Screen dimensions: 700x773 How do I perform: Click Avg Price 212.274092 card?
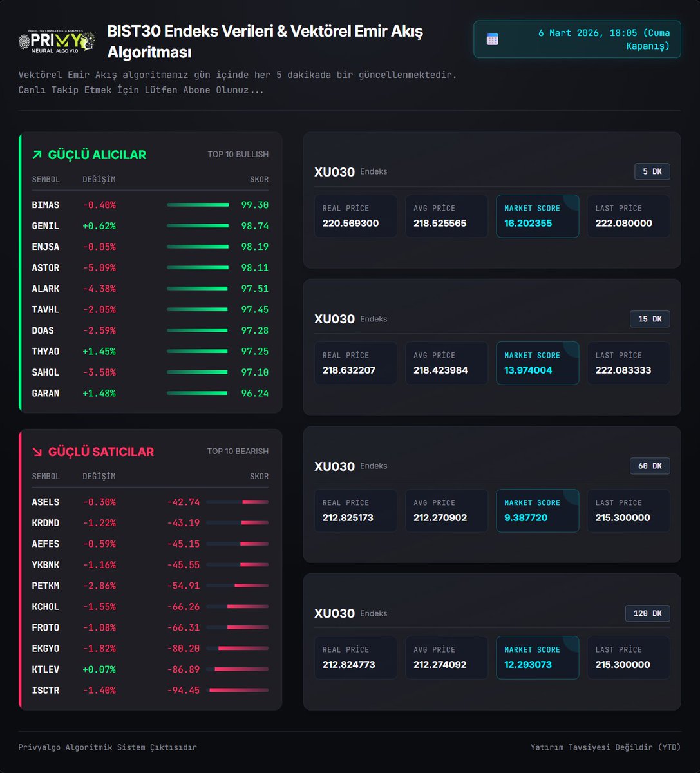tap(446, 658)
